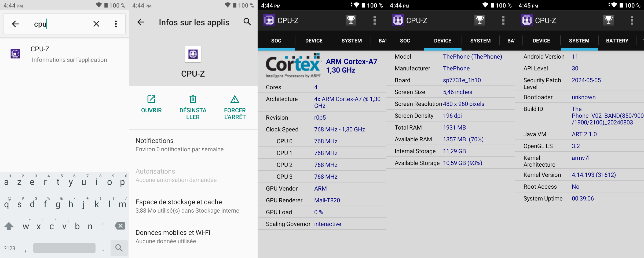The image size is (644, 258).
Task: Go back from Infos sur les applis
Action: [x=141, y=22]
